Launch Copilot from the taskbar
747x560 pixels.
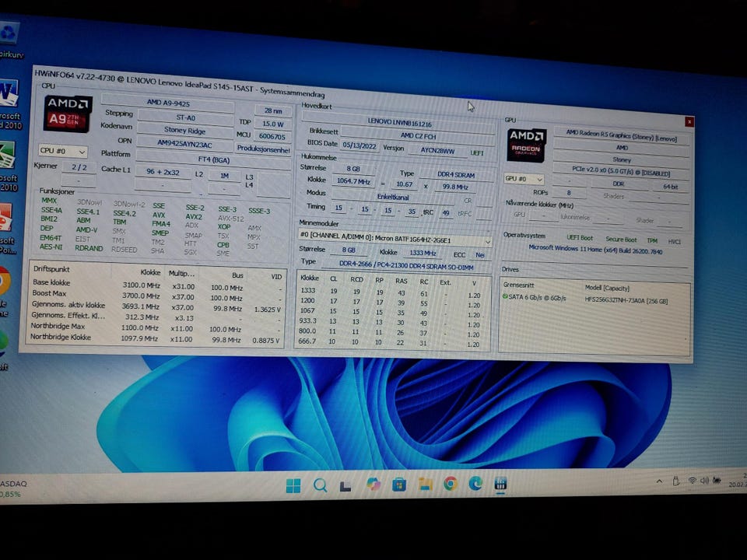tap(373, 485)
